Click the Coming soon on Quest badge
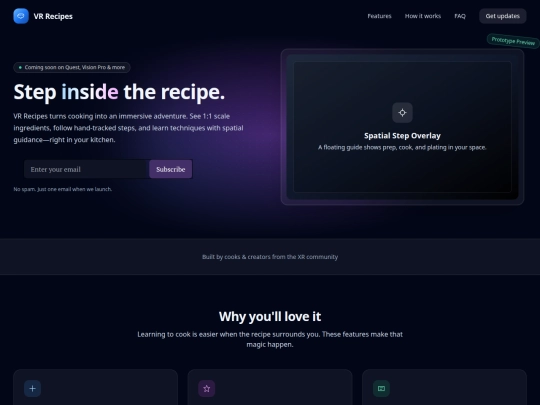This screenshot has width=540, height=405. click(x=72, y=68)
